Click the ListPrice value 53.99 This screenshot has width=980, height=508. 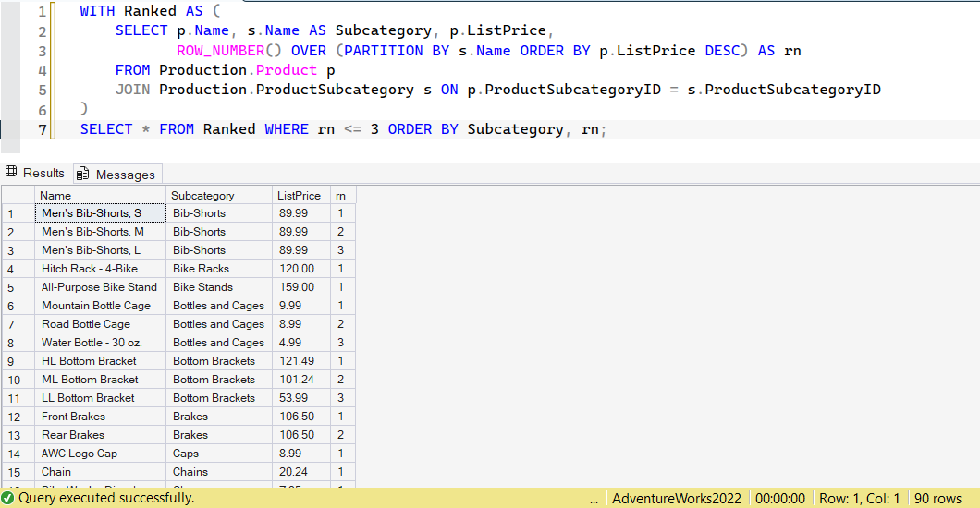pyautogui.click(x=301, y=397)
